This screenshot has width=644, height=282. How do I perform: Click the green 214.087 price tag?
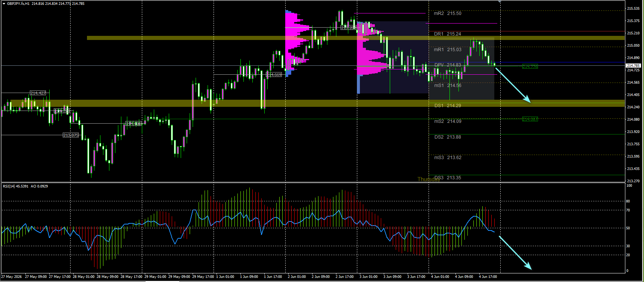(x=530, y=119)
